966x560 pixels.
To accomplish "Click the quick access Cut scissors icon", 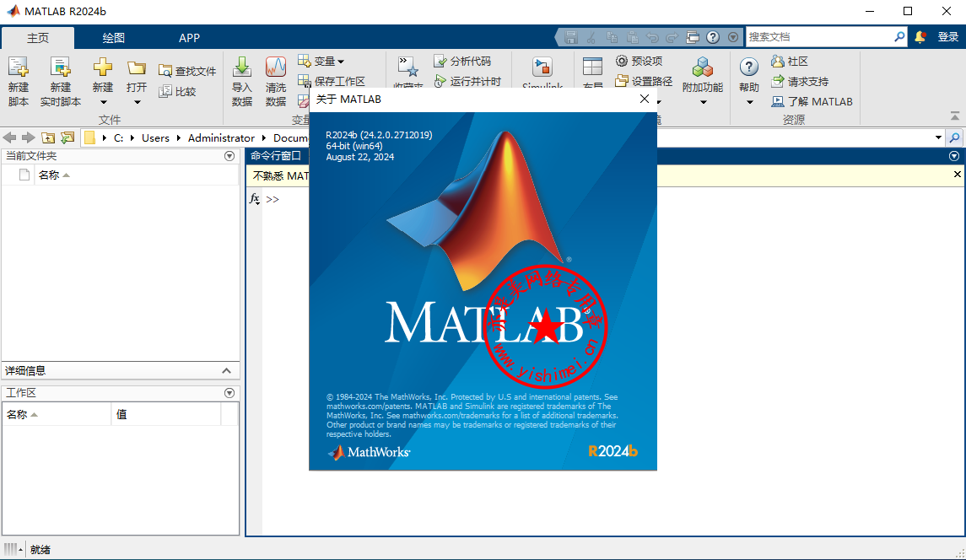I will (x=591, y=38).
